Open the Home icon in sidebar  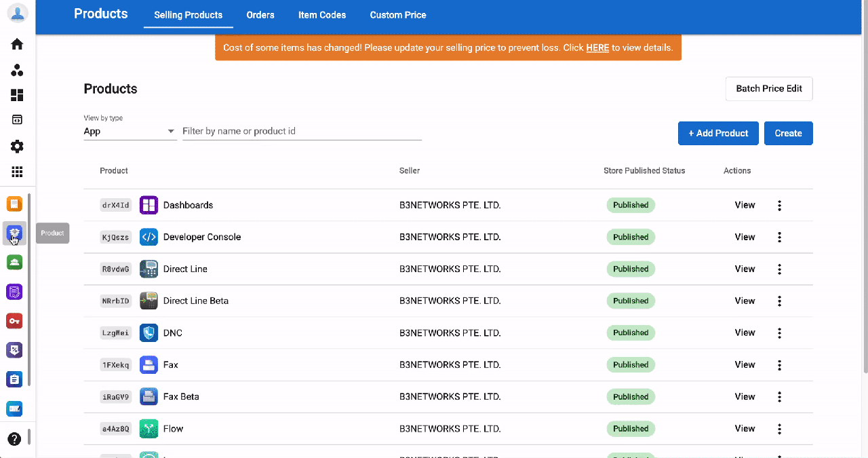pos(17,44)
